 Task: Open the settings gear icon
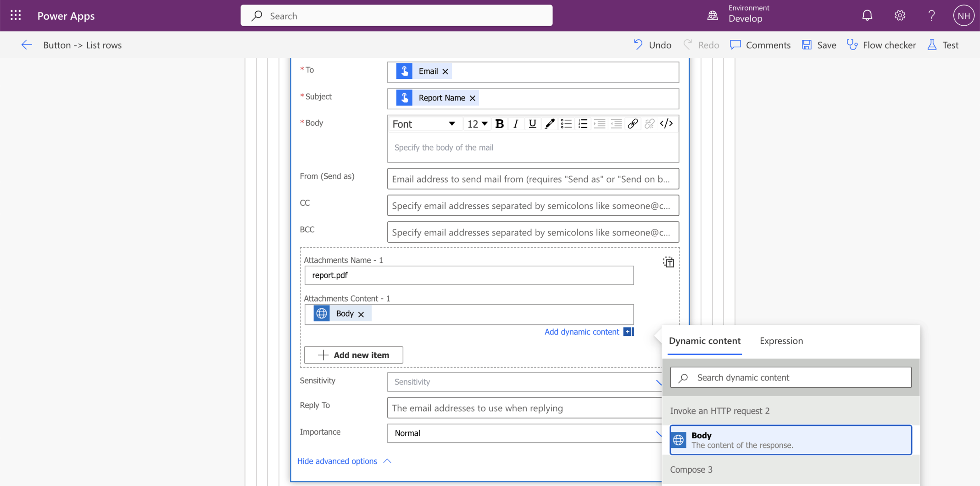coord(899,16)
